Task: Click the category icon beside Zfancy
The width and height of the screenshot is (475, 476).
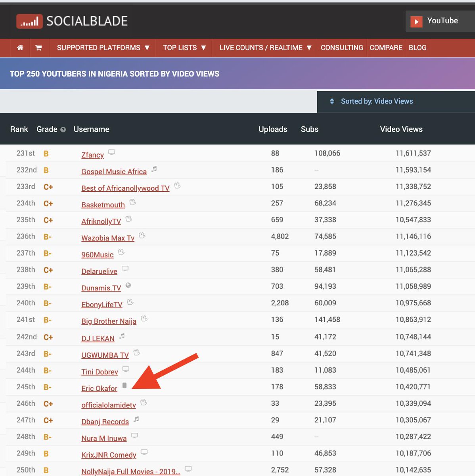Action: point(112,152)
